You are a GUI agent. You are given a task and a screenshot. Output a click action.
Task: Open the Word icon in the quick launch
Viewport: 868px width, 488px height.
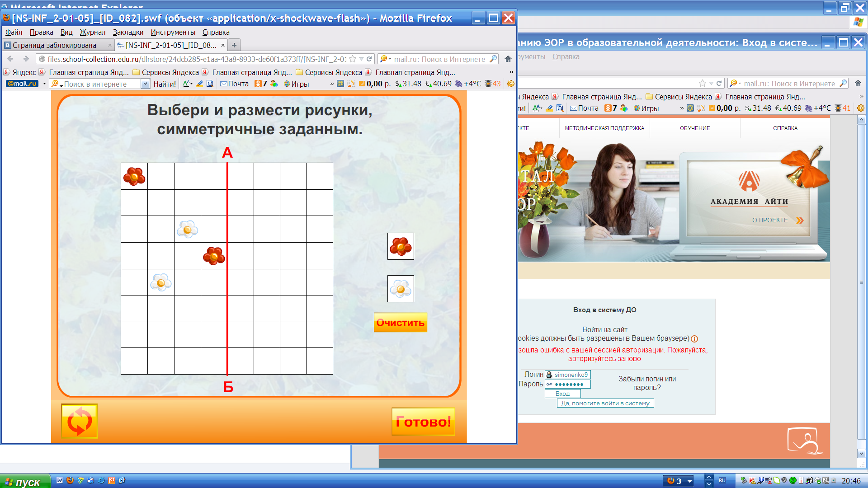(x=60, y=480)
